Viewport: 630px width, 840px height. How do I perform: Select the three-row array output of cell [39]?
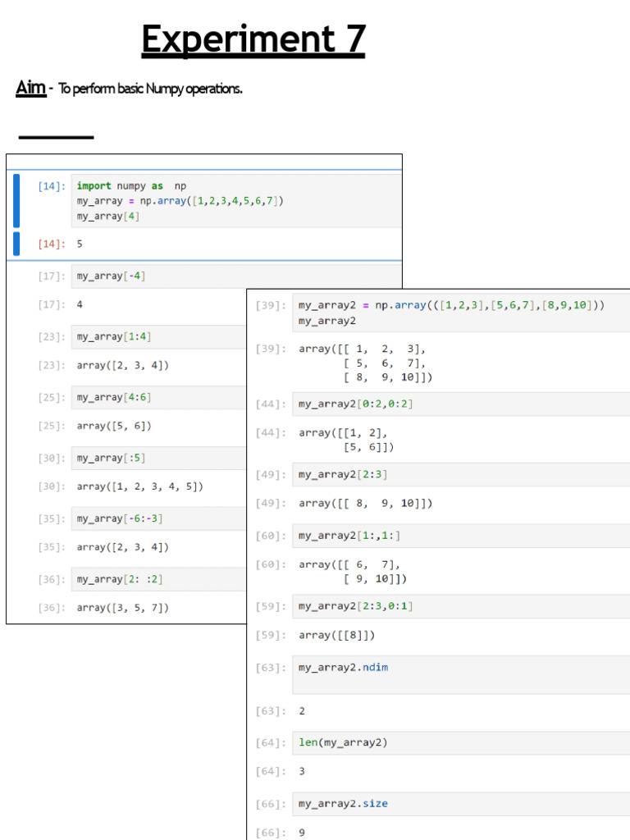[x=365, y=363]
